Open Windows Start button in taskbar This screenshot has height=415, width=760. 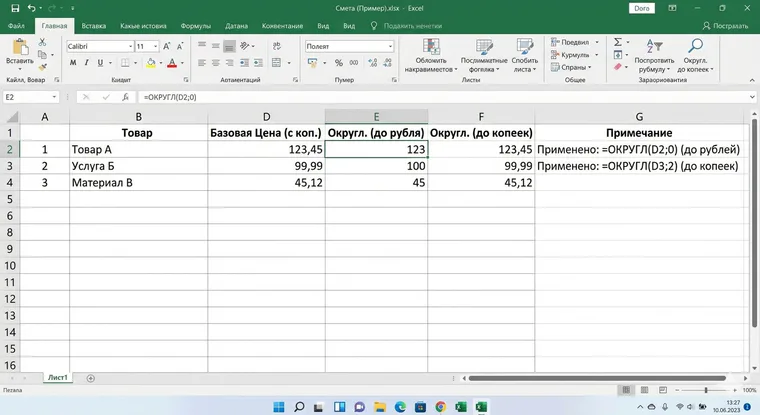point(279,406)
